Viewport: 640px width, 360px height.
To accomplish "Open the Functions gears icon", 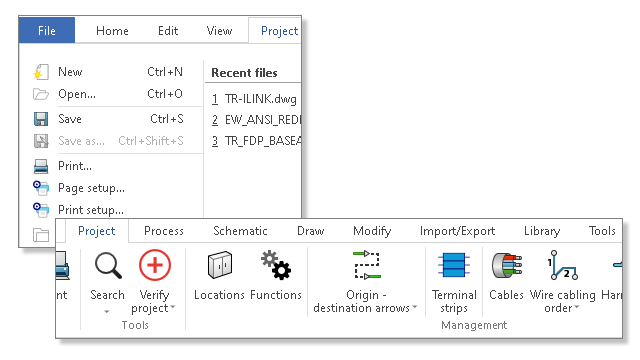I will [276, 265].
